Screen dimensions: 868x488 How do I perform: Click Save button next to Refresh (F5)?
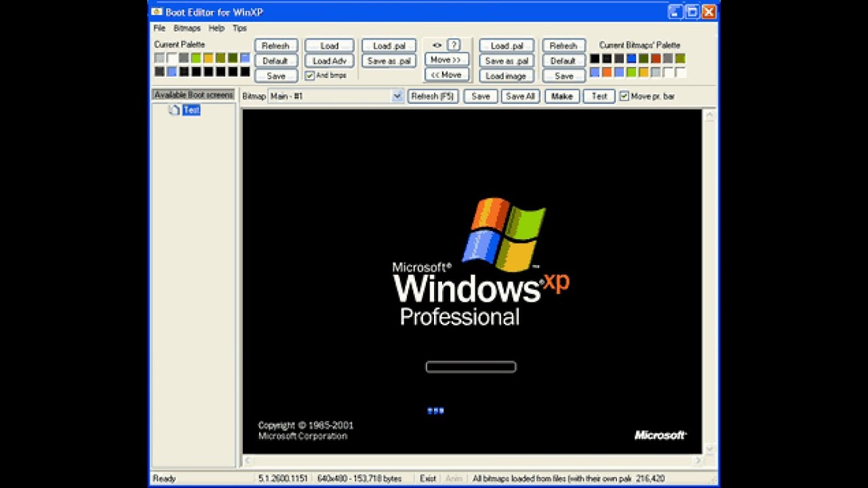(x=481, y=96)
